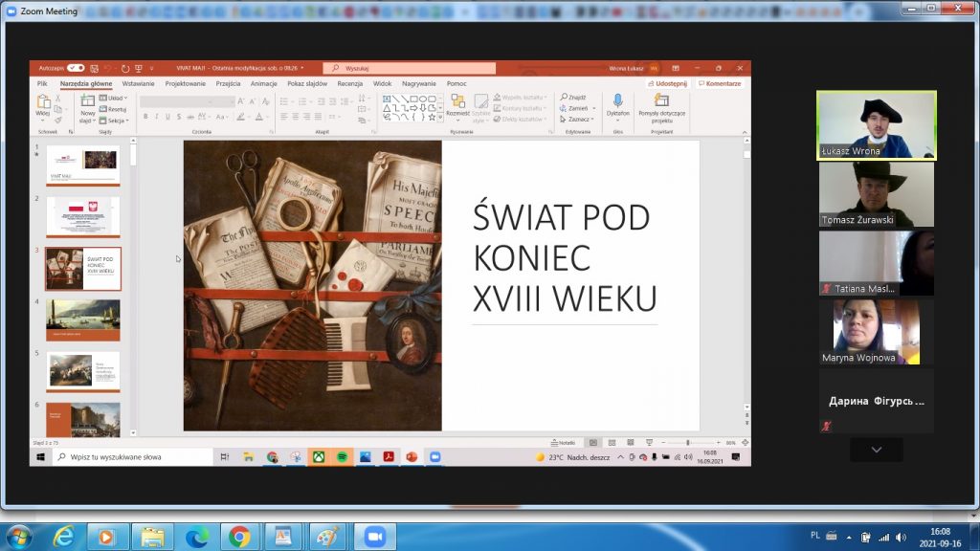Click the Wklej paste icon
The height and width of the screenshot is (551, 980).
pos(44,101)
